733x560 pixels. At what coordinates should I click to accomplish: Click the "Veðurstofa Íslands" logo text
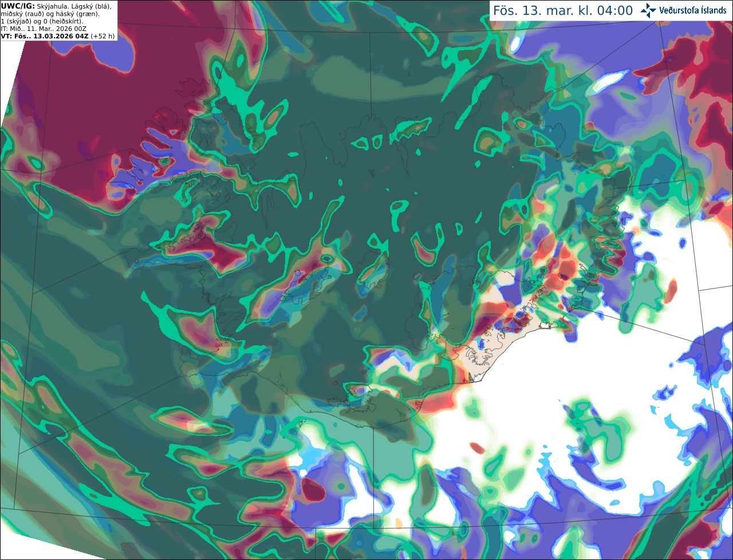[x=692, y=10]
